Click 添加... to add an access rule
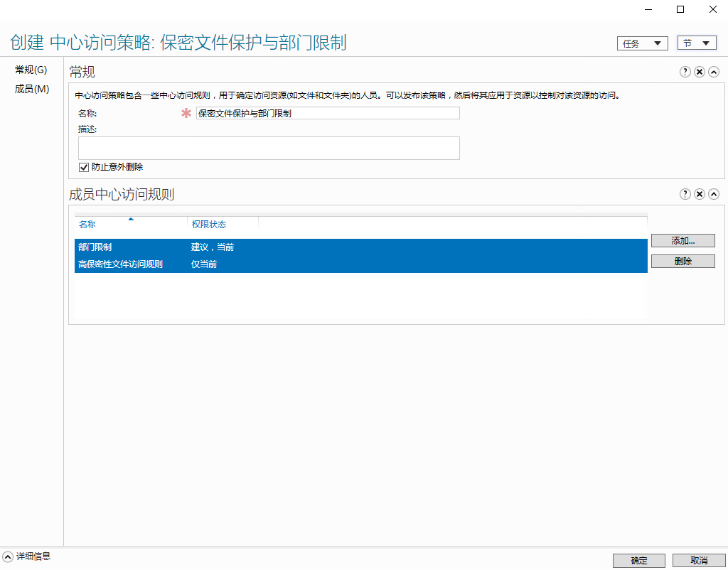 pyautogui.click(x=682, y=240)
